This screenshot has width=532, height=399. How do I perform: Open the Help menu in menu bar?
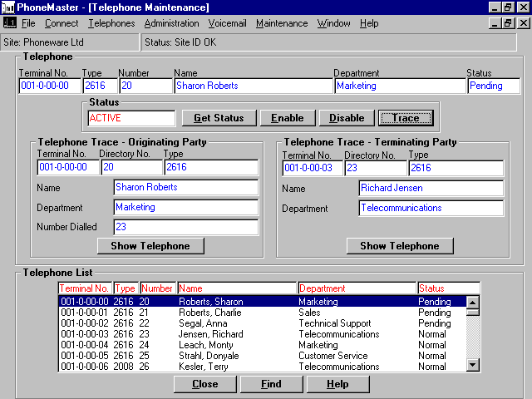coord(369,23)
